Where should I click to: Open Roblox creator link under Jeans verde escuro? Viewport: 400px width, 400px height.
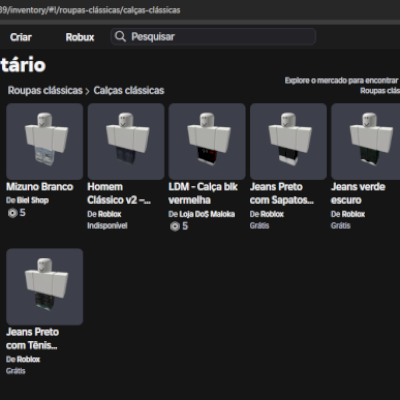pos(353,214)
